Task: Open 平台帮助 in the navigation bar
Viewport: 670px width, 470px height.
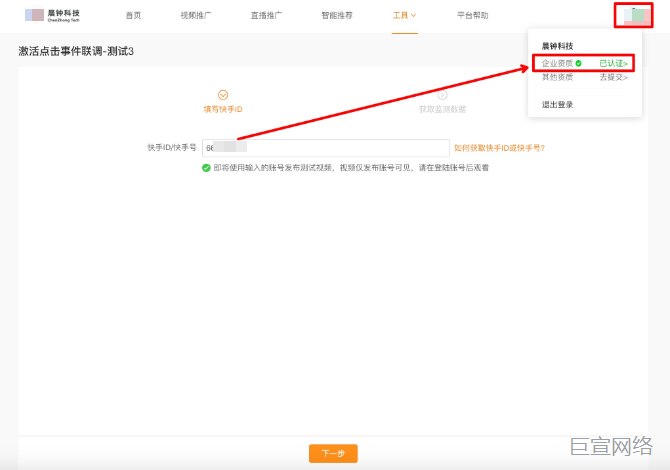Action: point(472,16)
